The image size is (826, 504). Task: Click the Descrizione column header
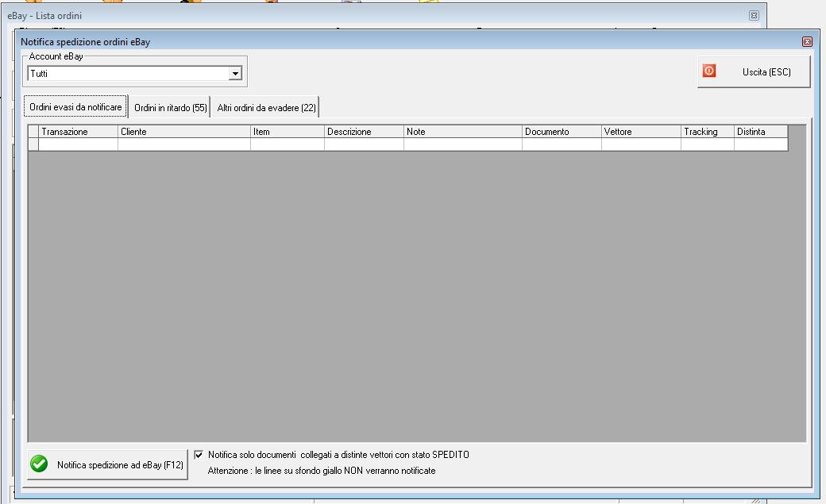pos(364,132)
